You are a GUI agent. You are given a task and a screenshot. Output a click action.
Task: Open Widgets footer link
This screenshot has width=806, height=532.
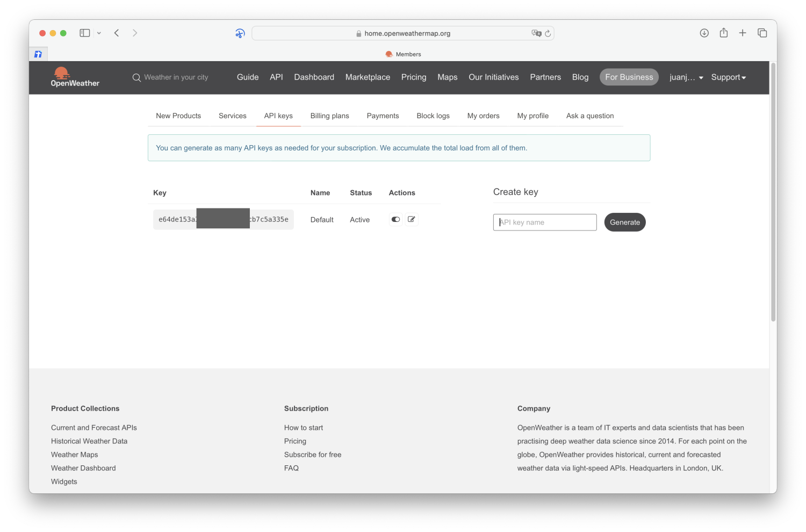pos(64,481)
